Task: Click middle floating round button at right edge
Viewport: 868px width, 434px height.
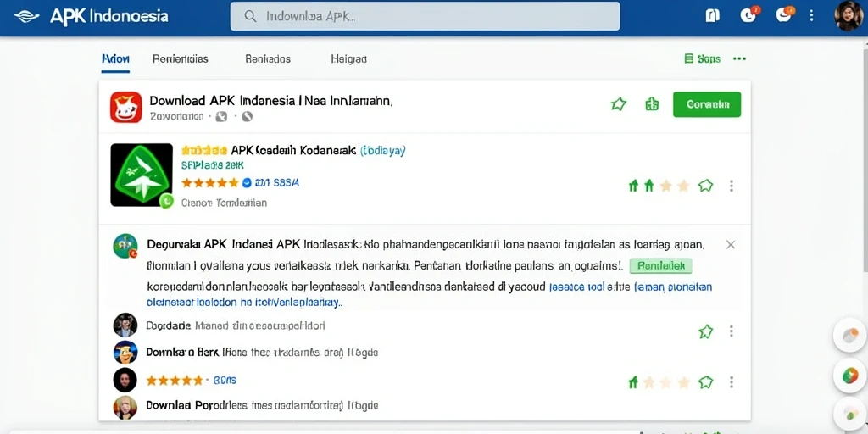Action: (x=849, y=376)
